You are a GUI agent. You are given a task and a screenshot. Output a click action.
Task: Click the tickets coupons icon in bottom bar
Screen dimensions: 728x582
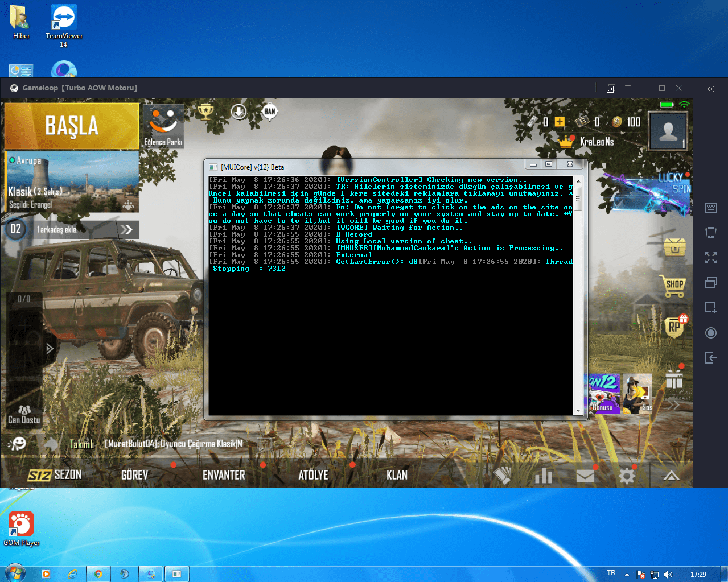[503, 476]
